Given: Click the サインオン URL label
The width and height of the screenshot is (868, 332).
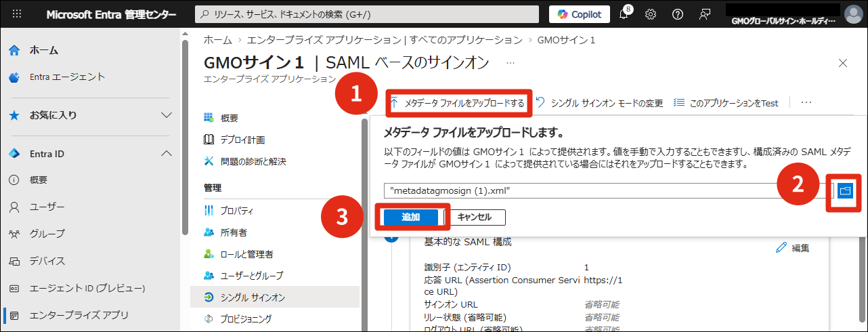Looking at the screenshot, I should click(451, 304).
